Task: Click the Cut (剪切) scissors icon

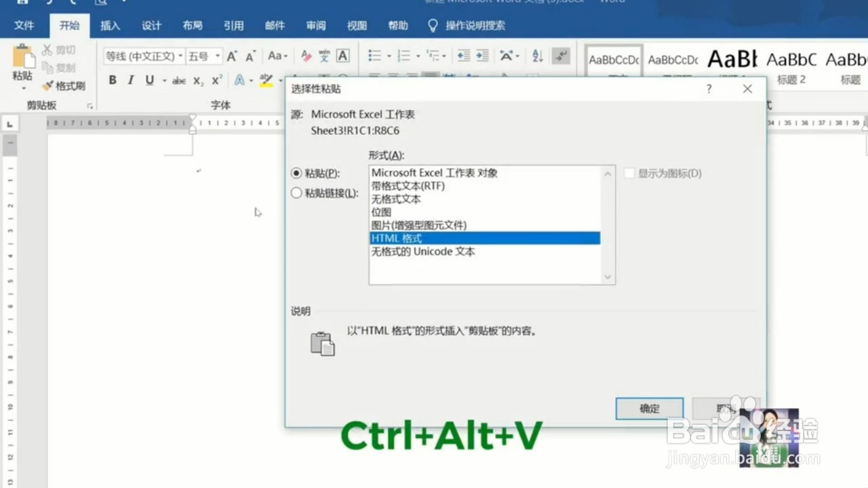Action: tap(47, 50)
